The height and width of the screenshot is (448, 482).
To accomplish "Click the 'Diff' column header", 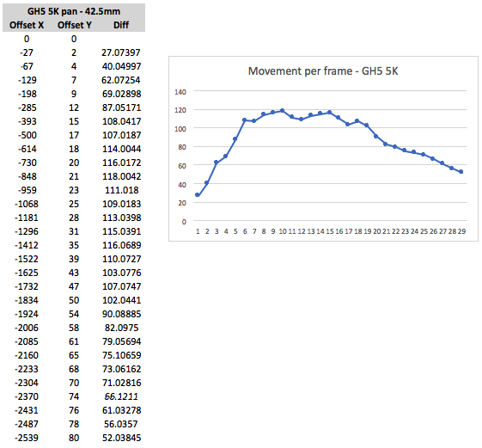I will pyautogui.click(x=121, y=25).
